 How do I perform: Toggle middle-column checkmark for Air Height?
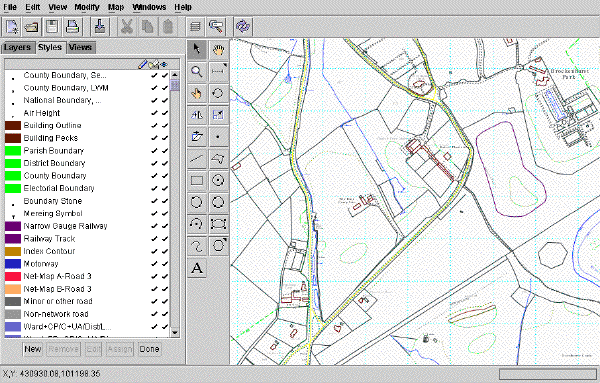coord(154,113)
